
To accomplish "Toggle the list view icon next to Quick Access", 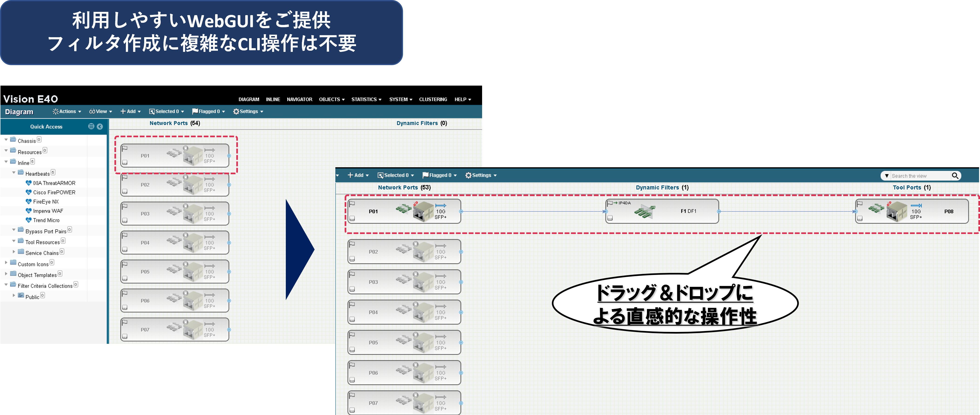I will (x=91, y=126).
